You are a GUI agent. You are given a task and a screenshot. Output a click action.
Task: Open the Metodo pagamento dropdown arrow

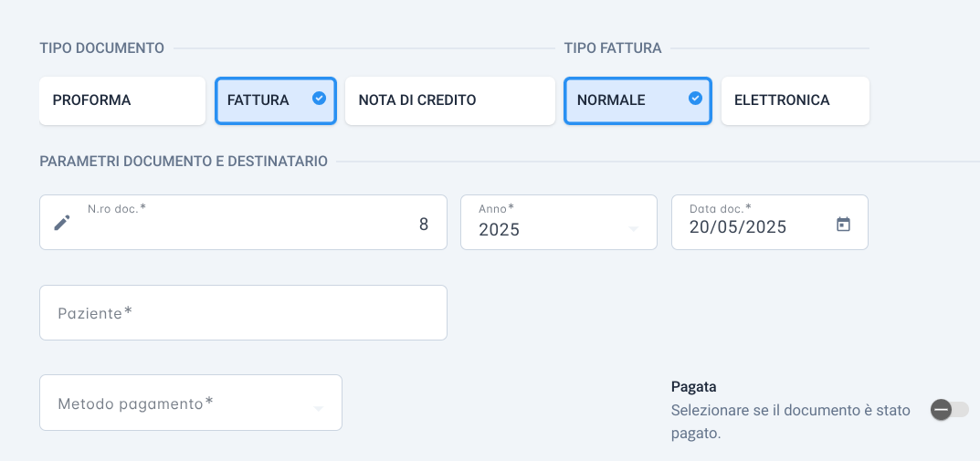click(318, 409)
